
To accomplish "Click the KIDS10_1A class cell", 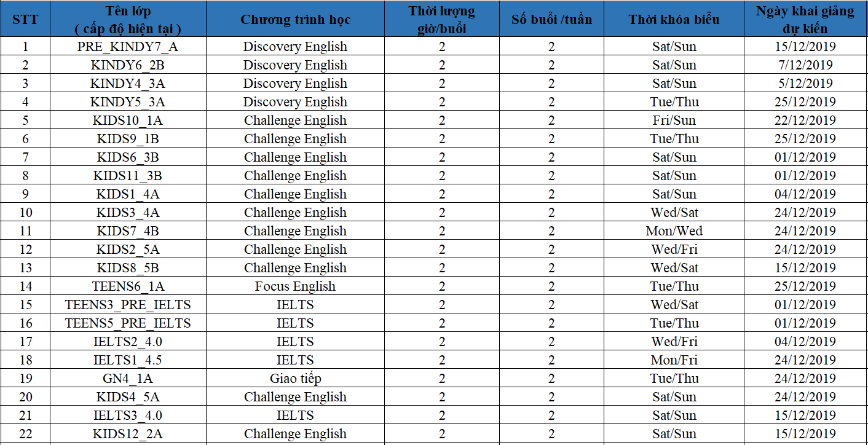I will pos(128,120).
